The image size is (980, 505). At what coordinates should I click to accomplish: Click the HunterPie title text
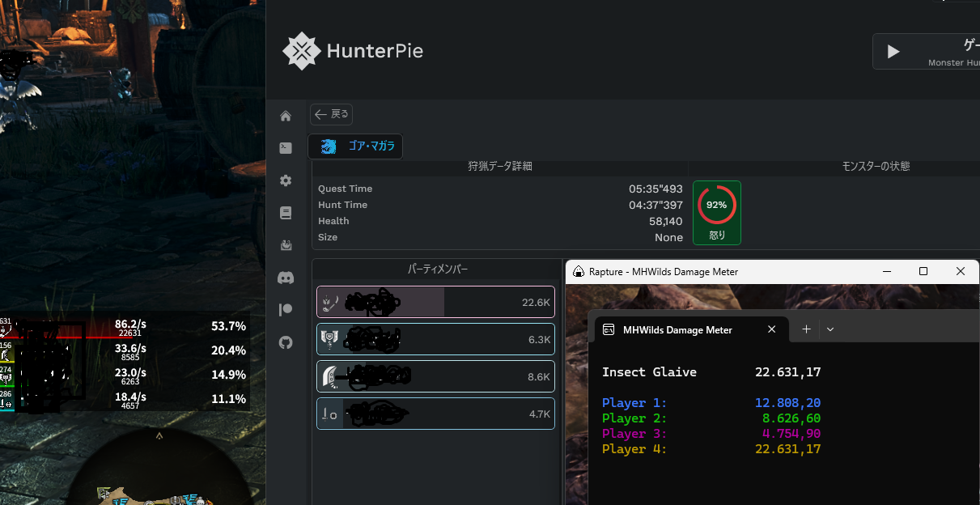pyautogui.click(x=375, y=52)
